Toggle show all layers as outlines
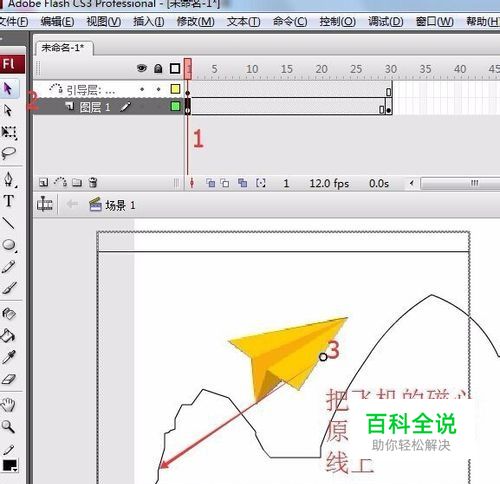500x484 pixels. 175,69
